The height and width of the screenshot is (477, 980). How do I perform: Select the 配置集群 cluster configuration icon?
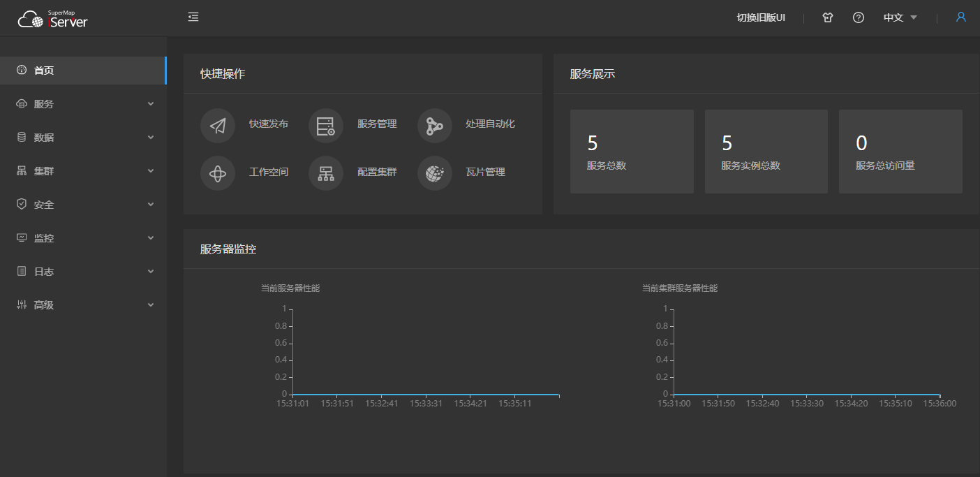click(325, 173)
